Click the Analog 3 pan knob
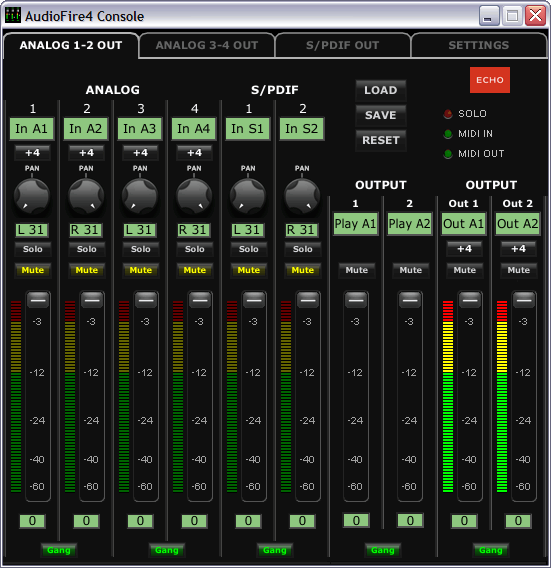Image resolution: width=551 pixels, height=568 pixels. point(140,196)
